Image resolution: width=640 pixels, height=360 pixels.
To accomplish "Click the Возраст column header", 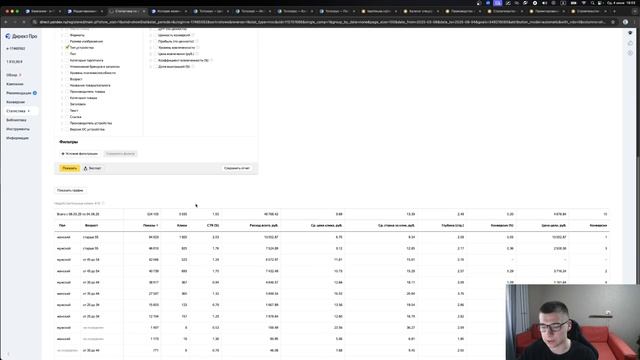I will pyautogui.click(x=91, y=225).
